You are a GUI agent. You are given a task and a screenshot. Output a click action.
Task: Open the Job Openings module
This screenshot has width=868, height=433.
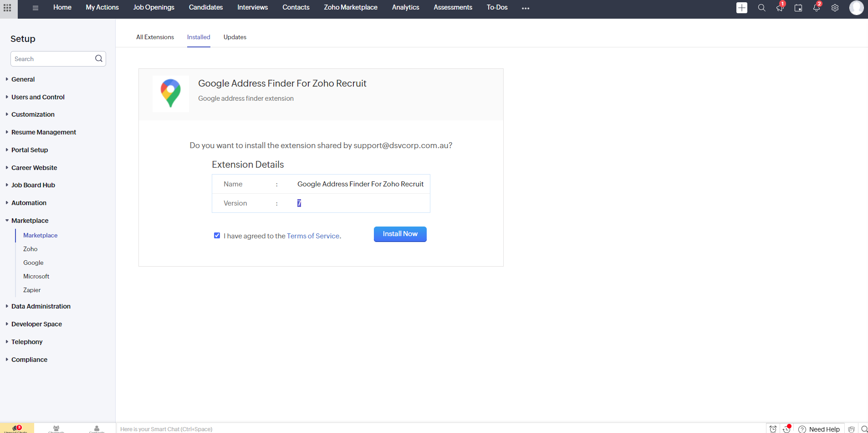pyautogui.click(x=154, y=7)
